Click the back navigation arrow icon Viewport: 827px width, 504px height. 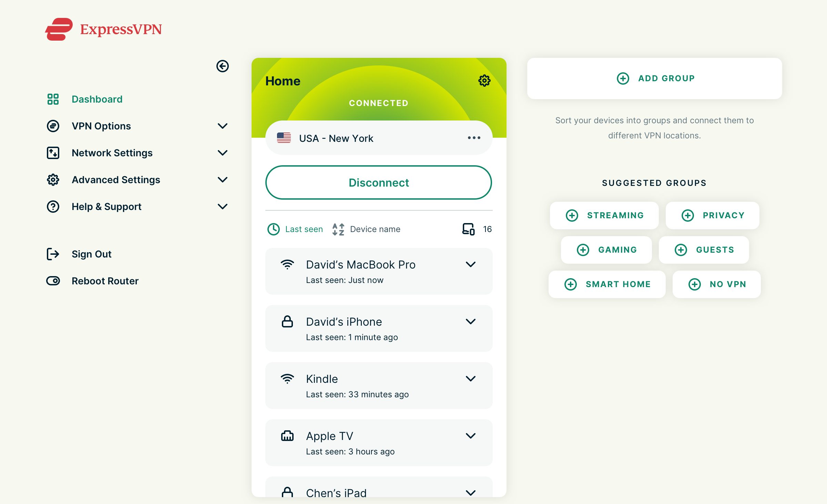223,66
